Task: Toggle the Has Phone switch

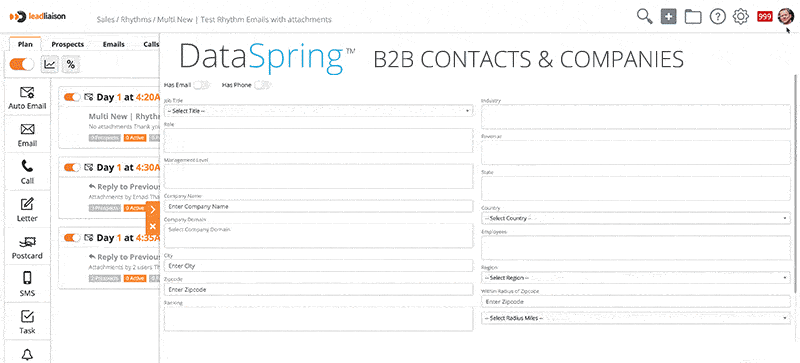Action: click(x=262, y=85)
